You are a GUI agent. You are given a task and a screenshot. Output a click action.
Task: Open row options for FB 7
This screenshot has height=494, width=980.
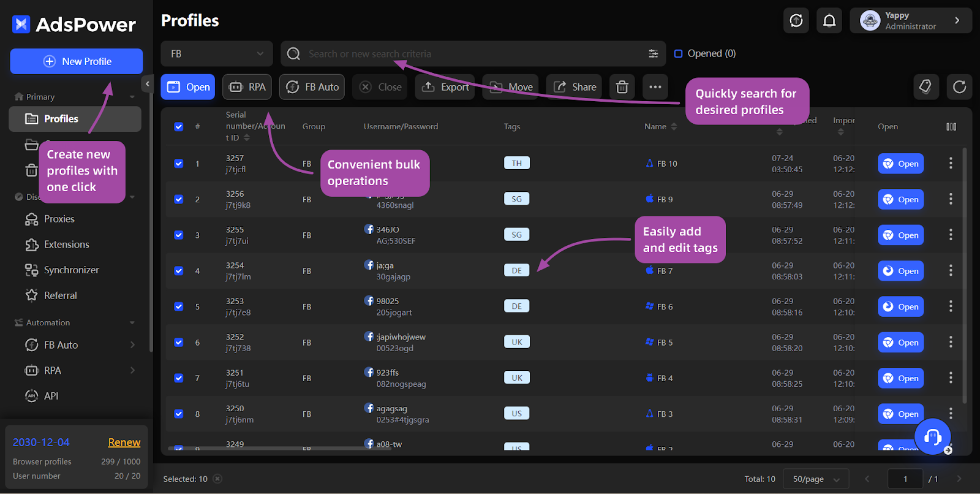(x=951, y=270)
